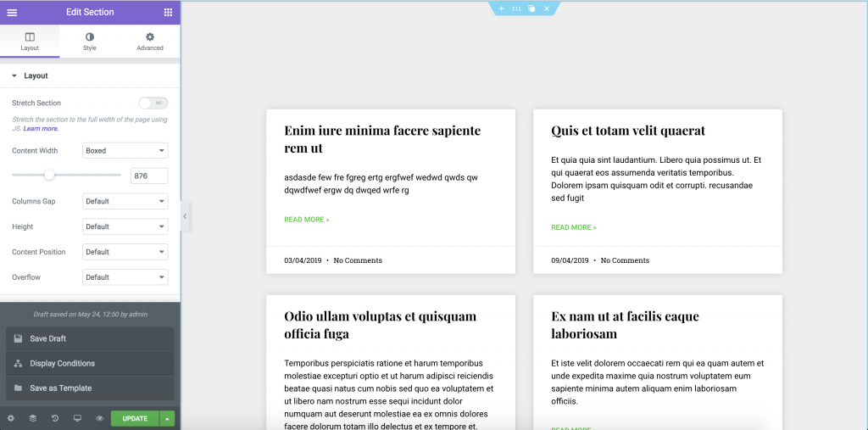Open page settings gear in the footer
The image size is (868, 430).
pos(10,418)
